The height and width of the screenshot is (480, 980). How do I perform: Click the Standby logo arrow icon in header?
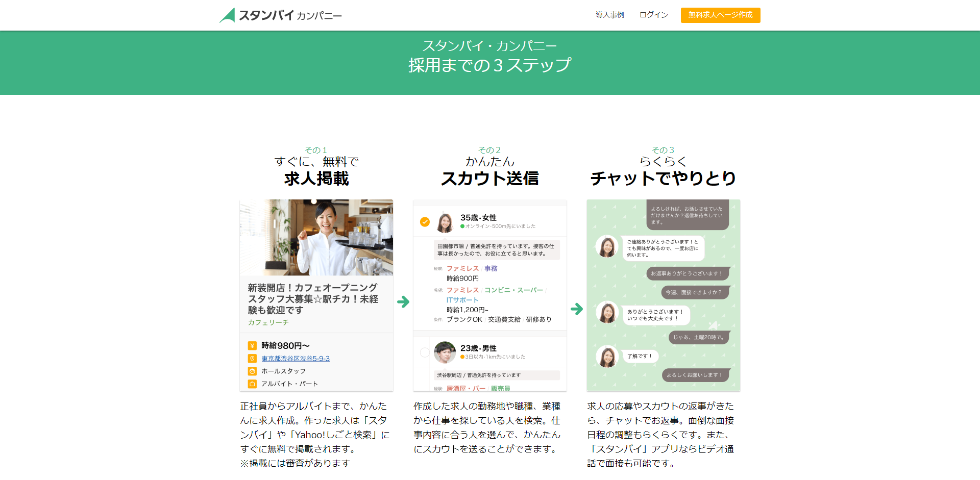(228, 15)
